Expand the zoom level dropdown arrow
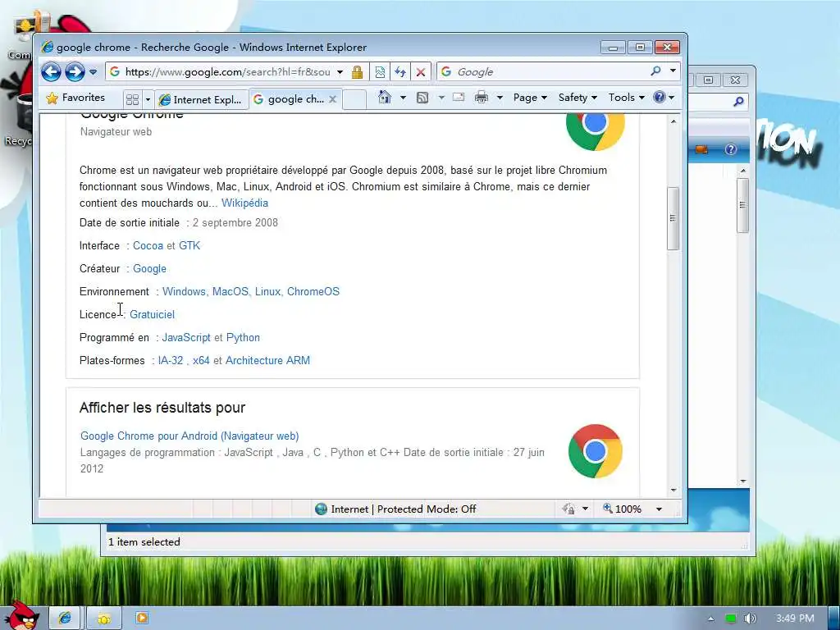 [659, 509]
